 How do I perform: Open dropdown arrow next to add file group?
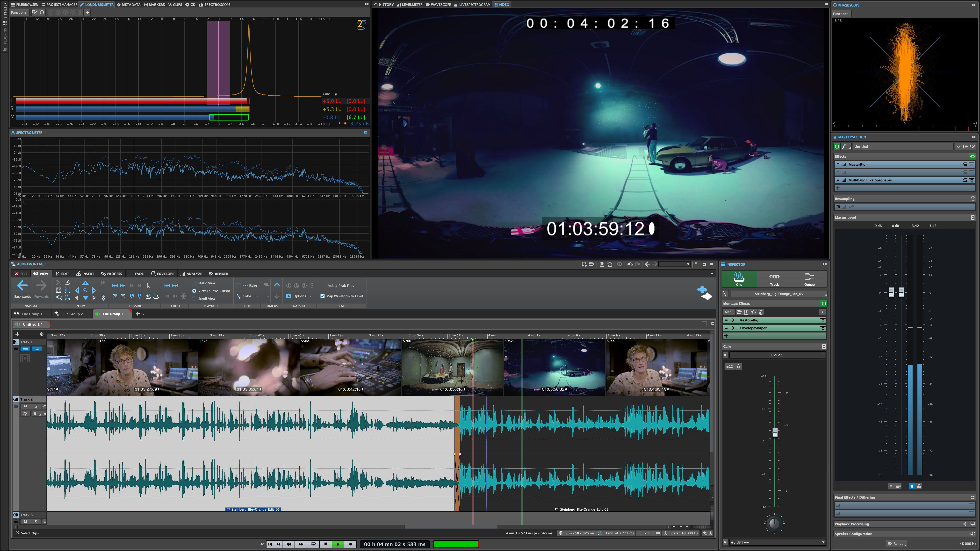coord(143,314)
